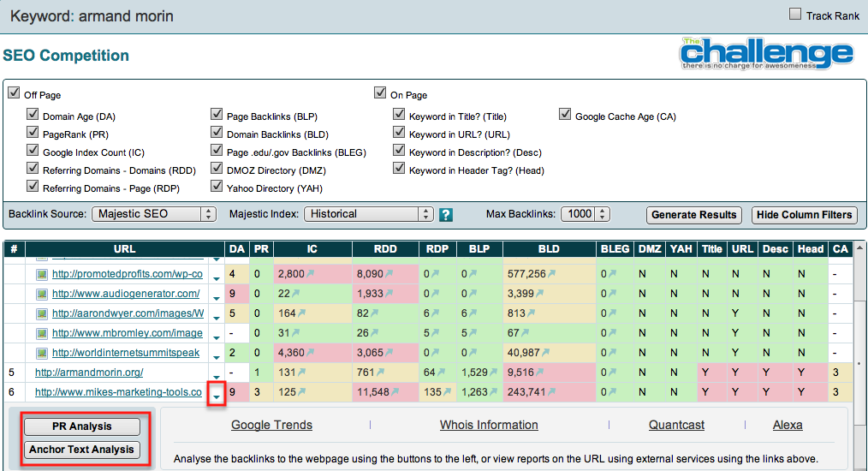Open the Backlink Source dropdown
The height and width of the screenshot is (471, 868).
[x=154, y=214]
